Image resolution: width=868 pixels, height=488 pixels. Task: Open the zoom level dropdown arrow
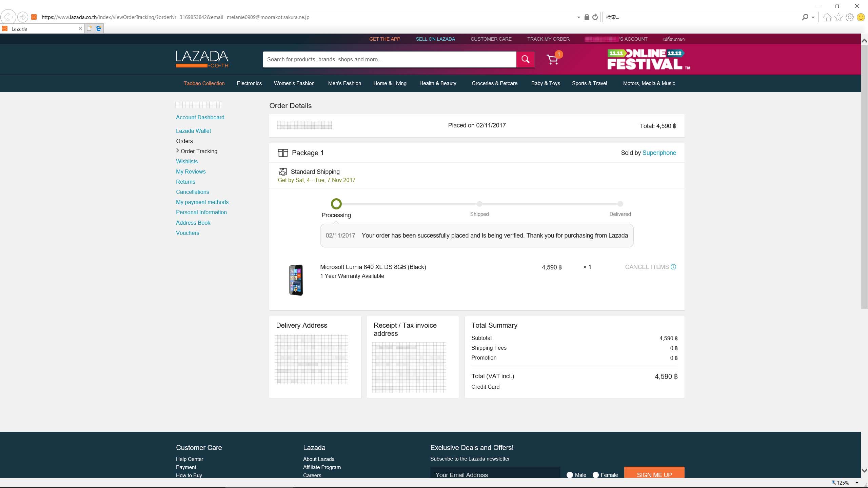point(857,483)
